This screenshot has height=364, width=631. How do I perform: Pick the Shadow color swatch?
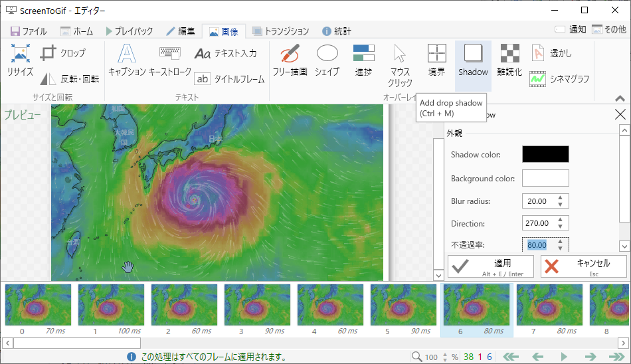(x=545, y=154)
